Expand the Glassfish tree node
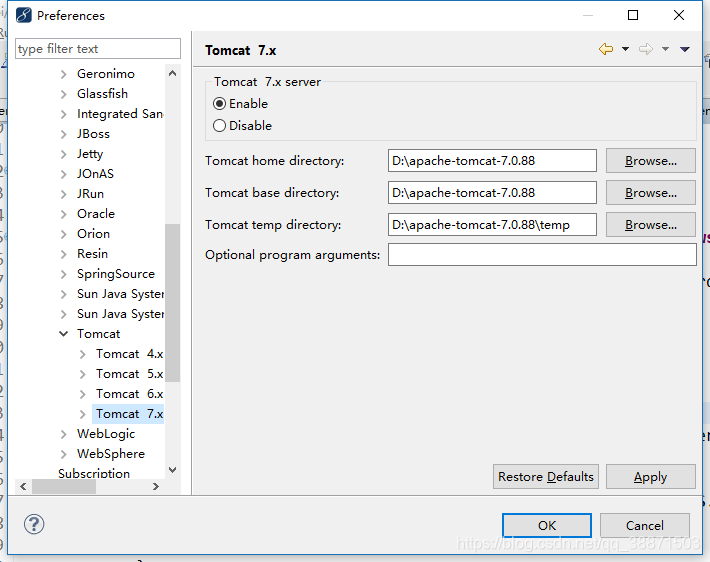This screenshot has width=710, height=562. (x=64, y=94)
